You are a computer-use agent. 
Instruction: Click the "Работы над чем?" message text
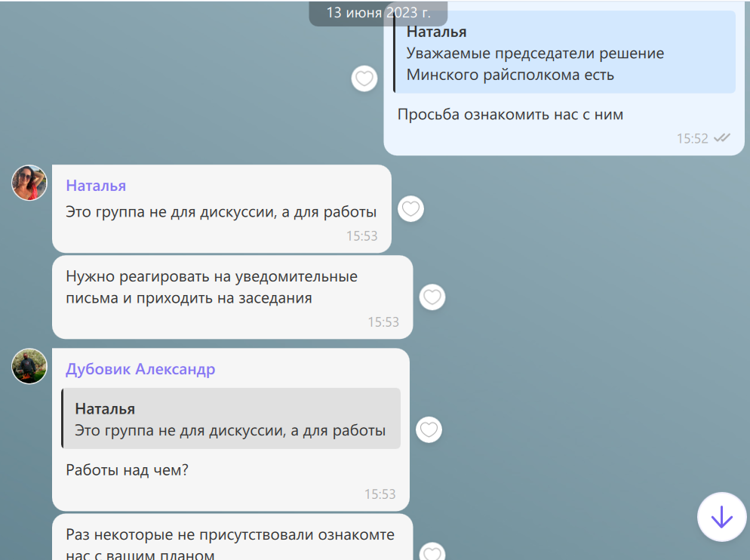point(127,470)
